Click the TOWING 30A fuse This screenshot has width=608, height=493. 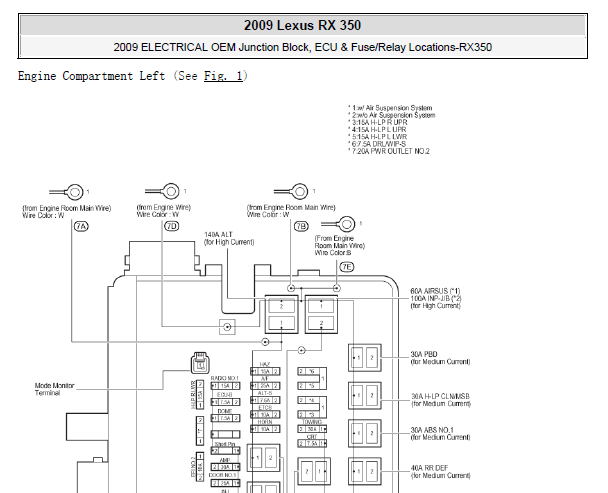(312, 429)
